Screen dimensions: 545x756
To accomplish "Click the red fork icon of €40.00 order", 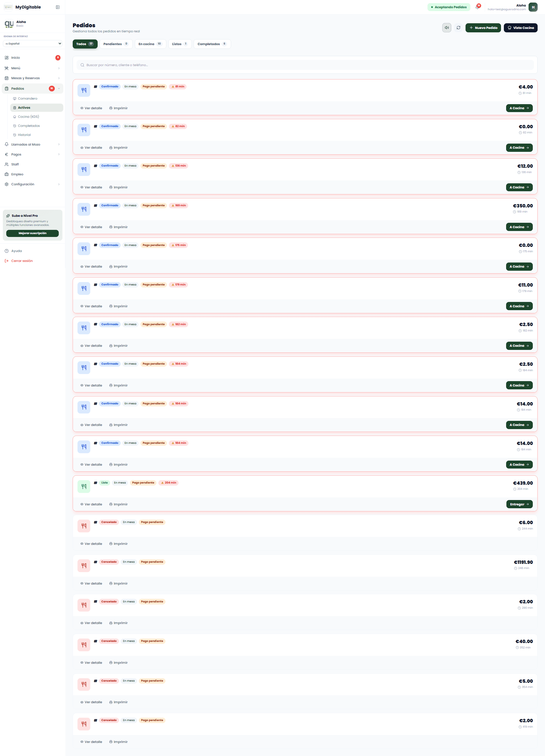I will pos(84,645).
